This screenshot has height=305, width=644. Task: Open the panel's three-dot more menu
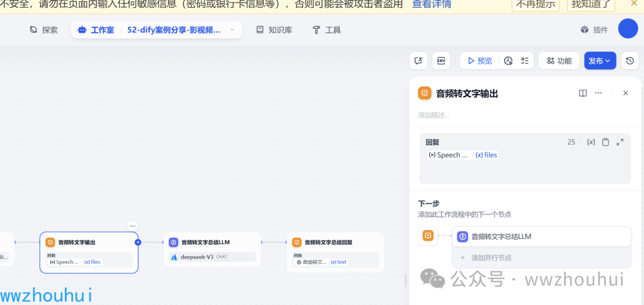pos(599,93)
